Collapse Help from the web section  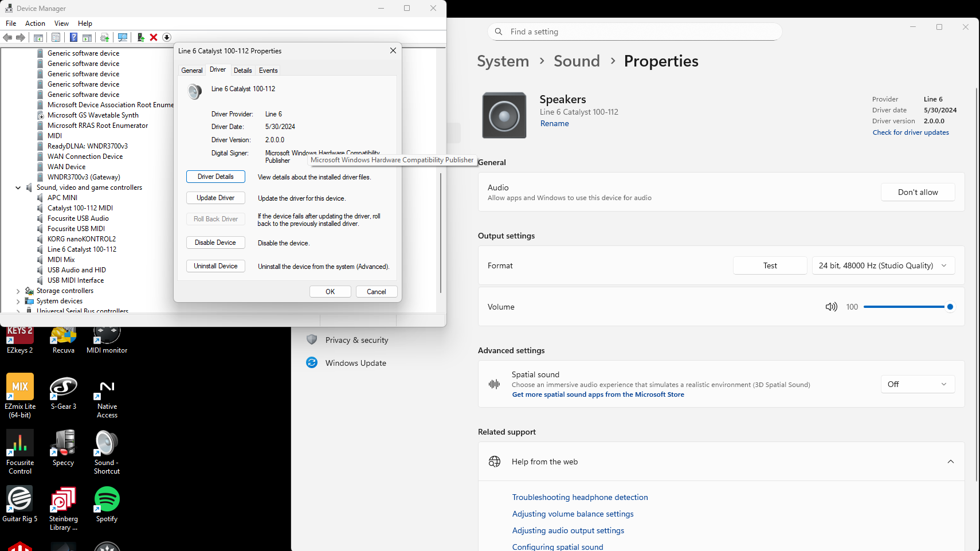tap(950, 462)
